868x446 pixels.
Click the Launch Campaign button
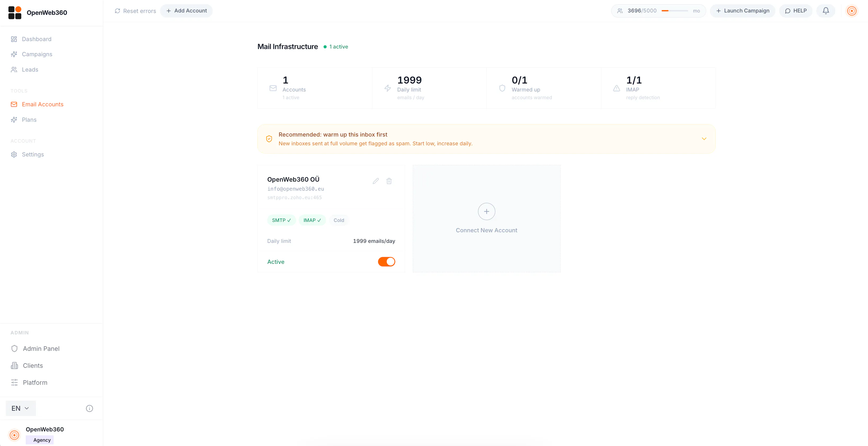(742, 11)
